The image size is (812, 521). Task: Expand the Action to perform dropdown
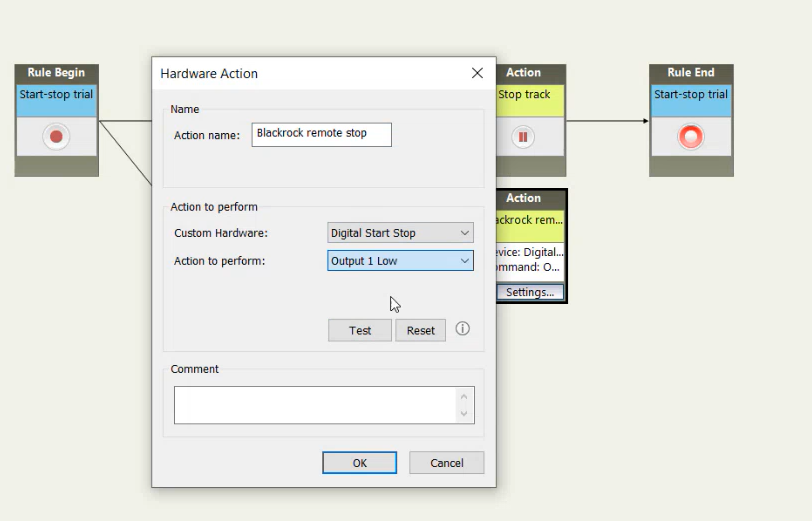coord(400,261)
